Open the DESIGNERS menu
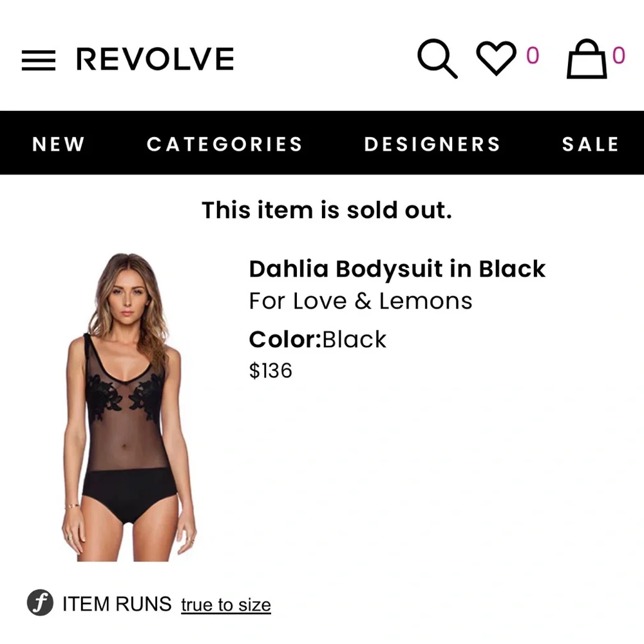 pos(431,144)
